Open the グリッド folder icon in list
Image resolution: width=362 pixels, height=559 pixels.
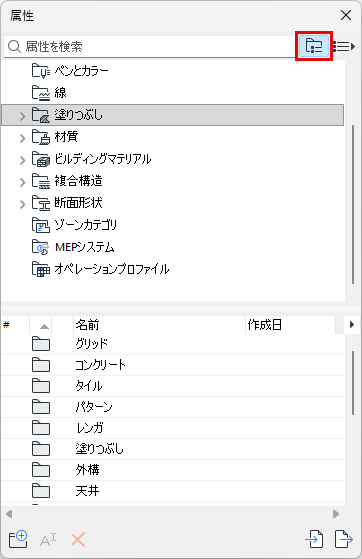tap(41, 344)
